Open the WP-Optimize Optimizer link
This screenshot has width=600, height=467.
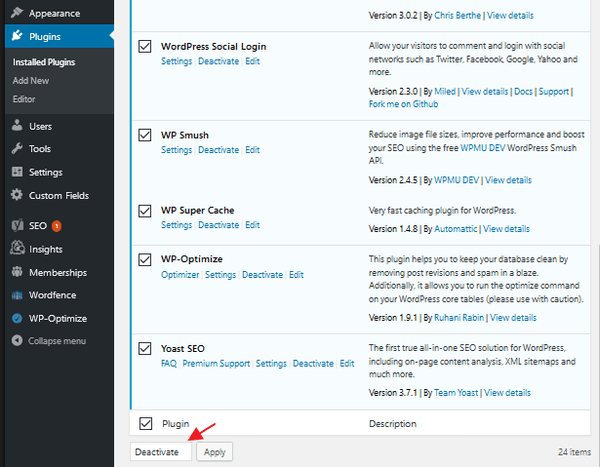click(x=180, y=275)
